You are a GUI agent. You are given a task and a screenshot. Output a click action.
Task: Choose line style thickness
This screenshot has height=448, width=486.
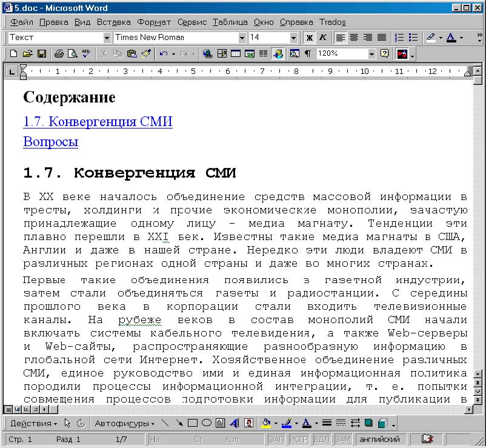pos(327,423)
